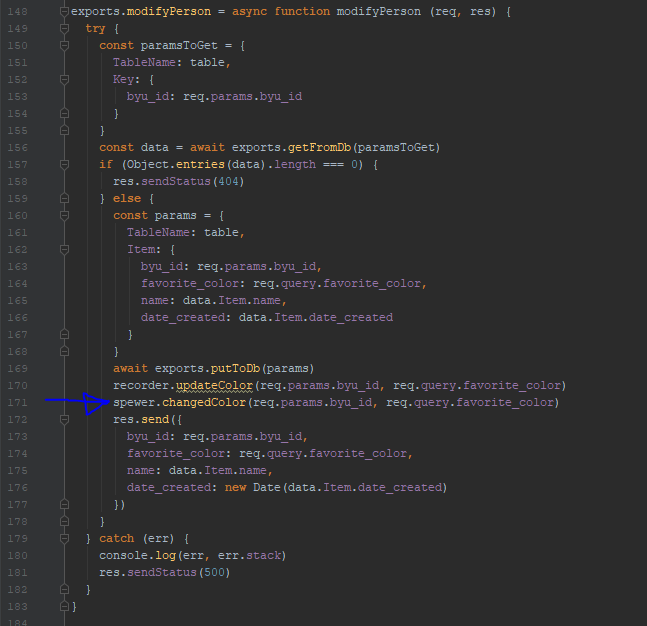This screenshot has height=626, width=647.
Task: Click 'sendStatus(404)' call on line 158
Action: tap(193, 182)
